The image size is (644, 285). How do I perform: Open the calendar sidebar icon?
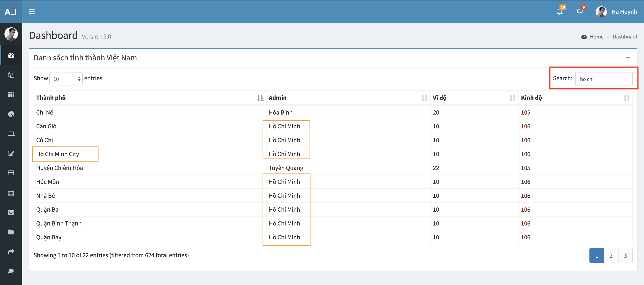click(11, 193)
